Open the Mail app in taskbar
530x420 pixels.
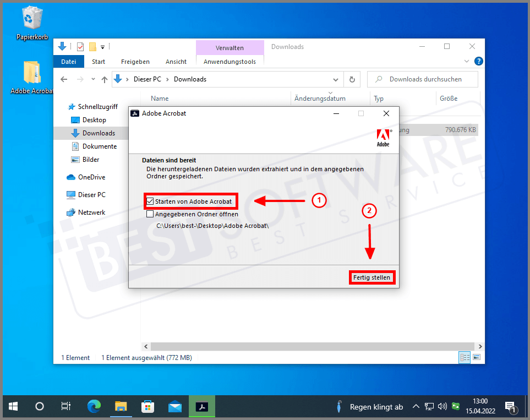(x=175, y=407)
